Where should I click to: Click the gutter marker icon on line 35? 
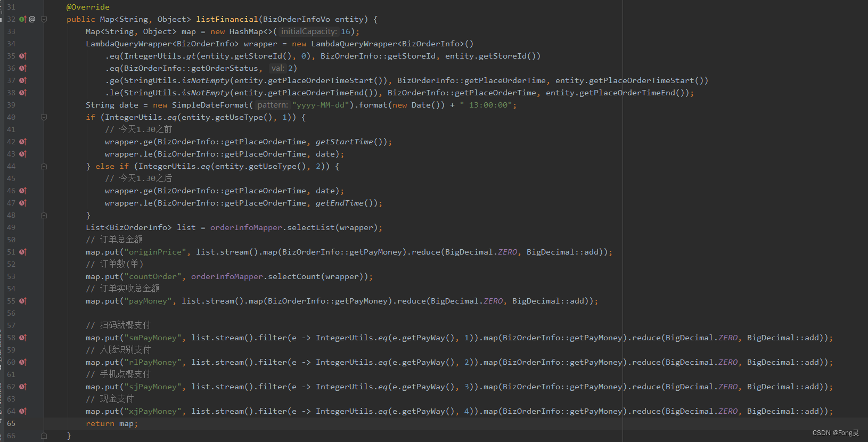coord(23,56)
